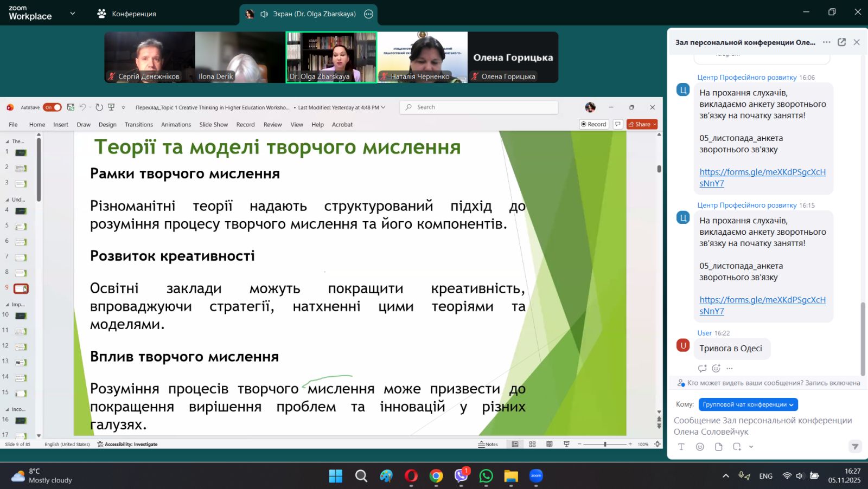Toggle Normal view button in status bar

click(x=515, y=444)
